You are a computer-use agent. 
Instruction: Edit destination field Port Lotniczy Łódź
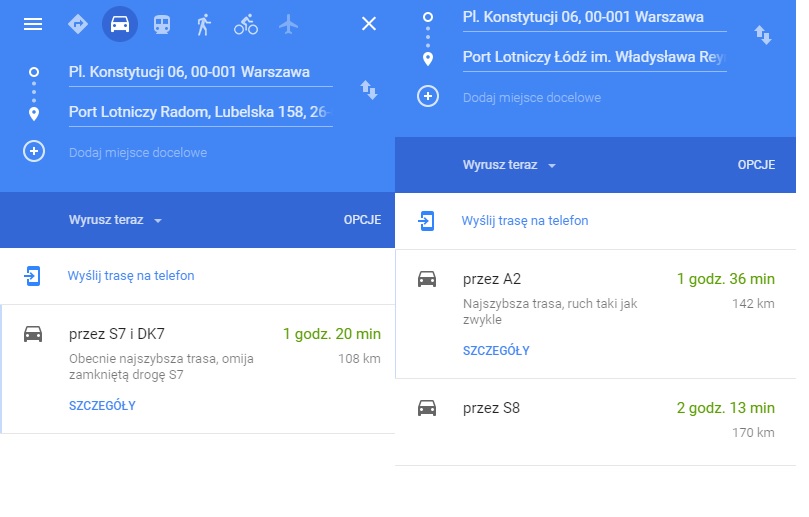(594, 58)
